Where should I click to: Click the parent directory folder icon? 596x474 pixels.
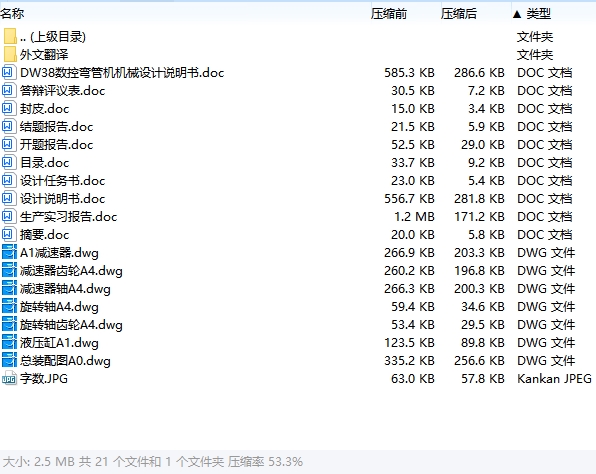tap(10, 36)
